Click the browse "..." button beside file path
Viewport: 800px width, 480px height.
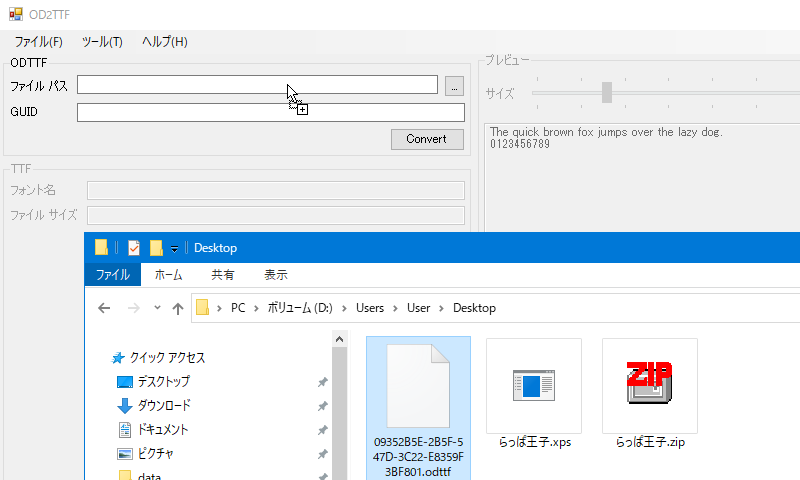tap(454, 86)
